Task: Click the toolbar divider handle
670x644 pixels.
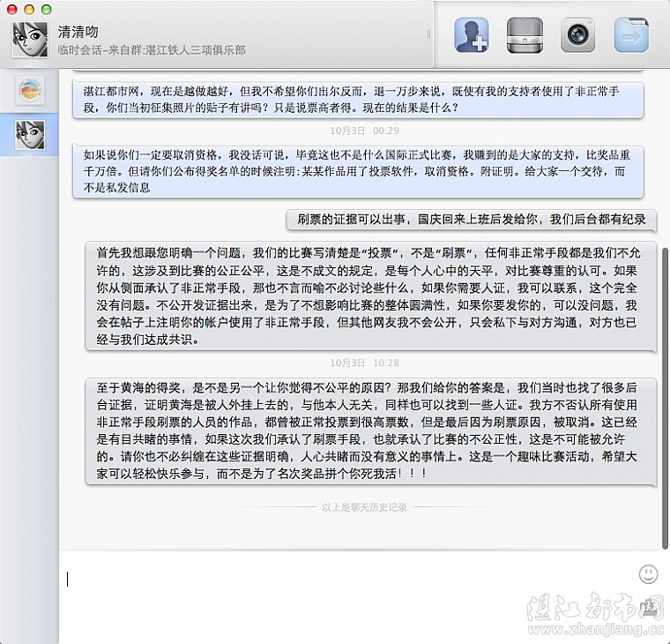Action: tap(429, 35)
